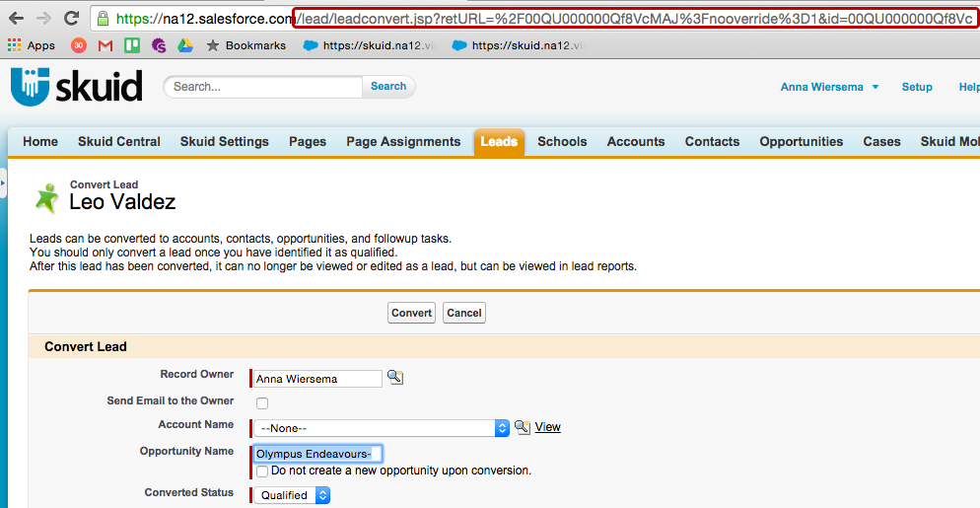980x508 pixels.
Task: Go to the Skuid Central tab
Action: click(x=118, y=141)
